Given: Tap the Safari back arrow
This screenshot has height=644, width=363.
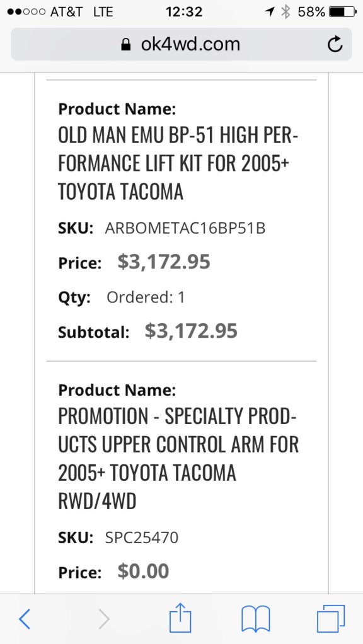Looking at the screenshot, I should tap(25, 619).
